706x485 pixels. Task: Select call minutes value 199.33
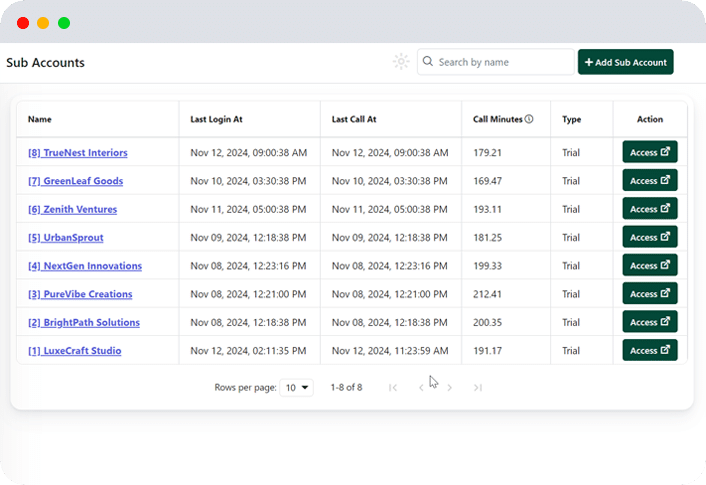(x=487, y=266)
